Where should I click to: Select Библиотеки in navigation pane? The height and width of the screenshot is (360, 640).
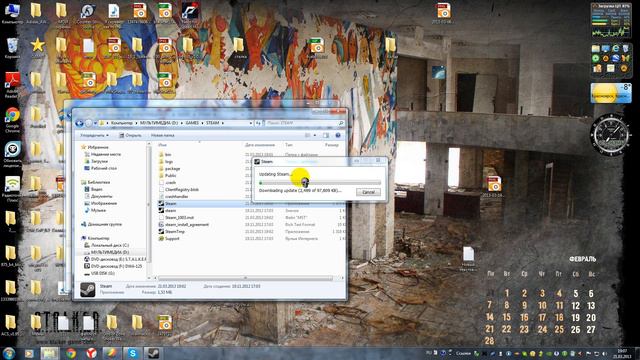tap(96, 182)
